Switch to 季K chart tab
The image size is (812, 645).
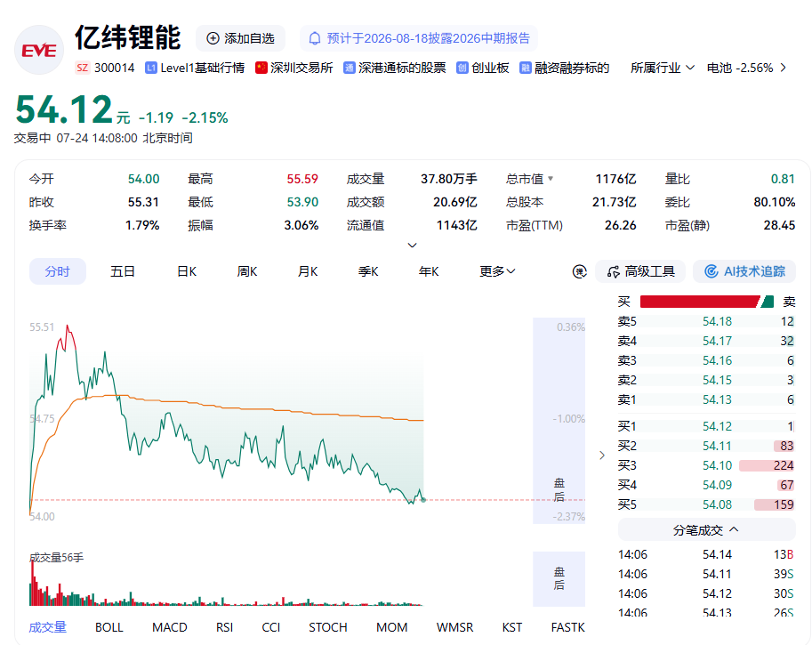pyautogui.click(x=368, y=271)
